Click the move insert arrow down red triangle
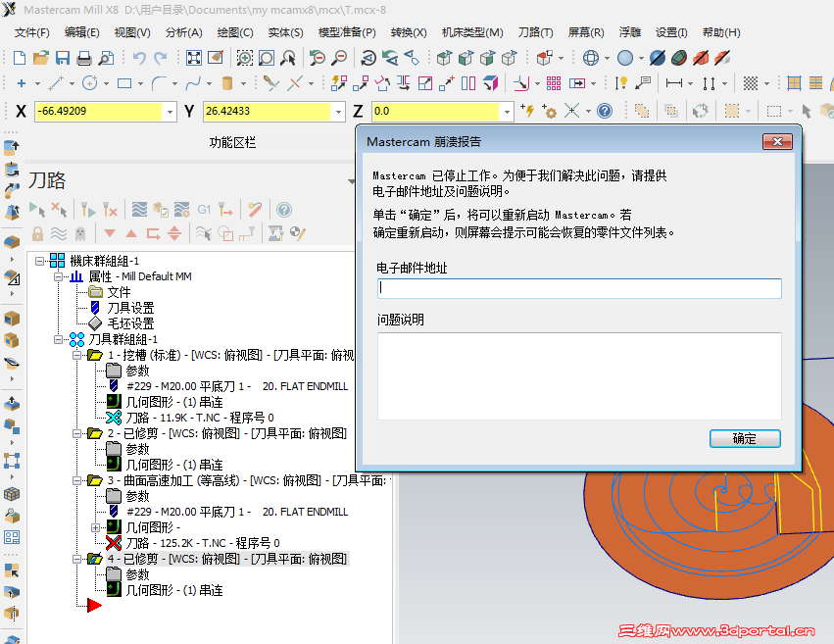Viewport: 834px width, 644px height. point(110,233)
